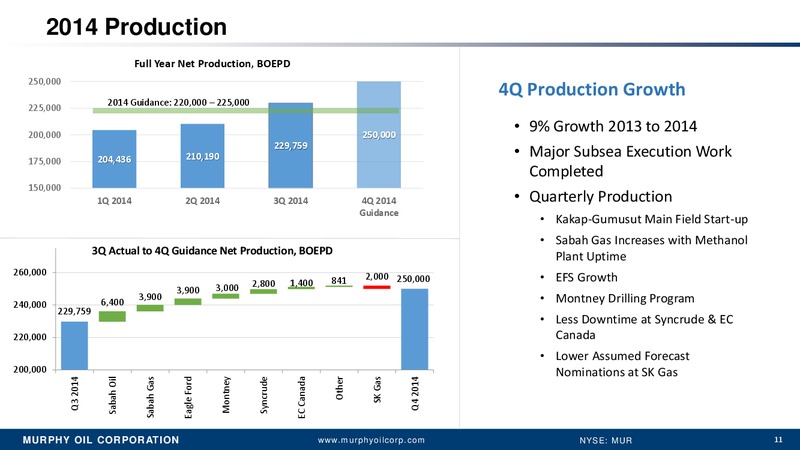Click the 'SK Gas' vertical axis label
This screenshot has height=450, width=800.
pyautogui.click(x=377, y=390)
